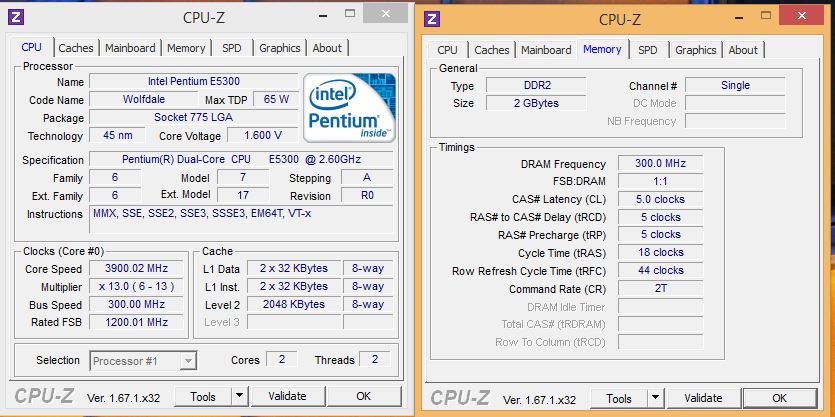Click the Intel Pentium inside logo
The width and height of the screenshot is (835, 417).
pos(349,108)
